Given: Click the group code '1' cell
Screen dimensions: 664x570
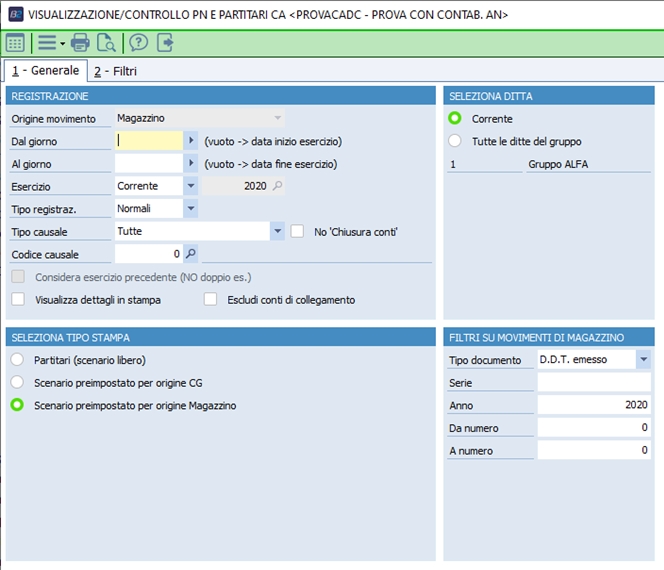Looking at the screenshot, I should (x=485, y=164).
